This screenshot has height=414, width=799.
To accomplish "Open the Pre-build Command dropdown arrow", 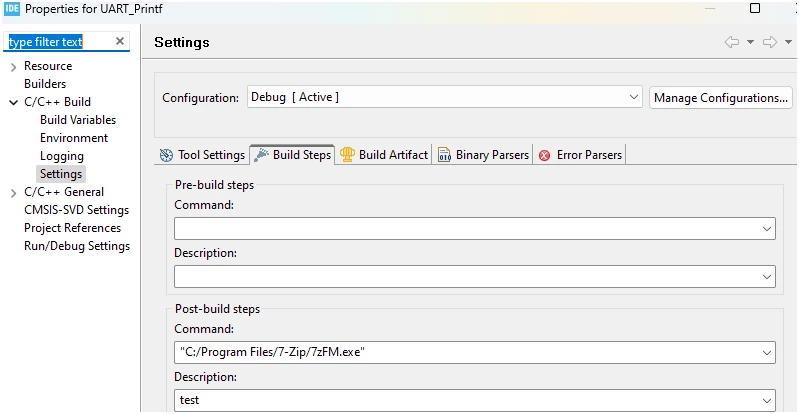I will tap(766, 229).
